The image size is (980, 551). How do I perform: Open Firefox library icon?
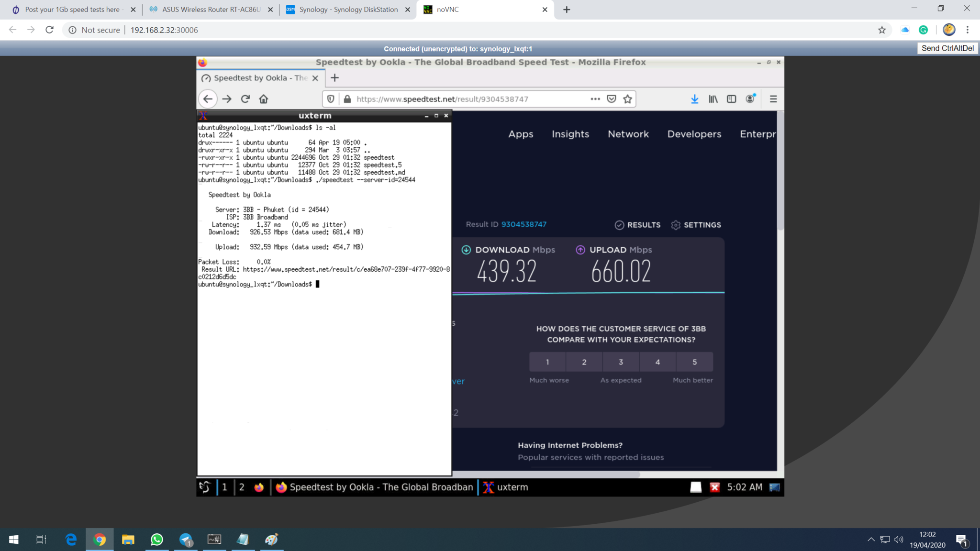pos(713,99)
